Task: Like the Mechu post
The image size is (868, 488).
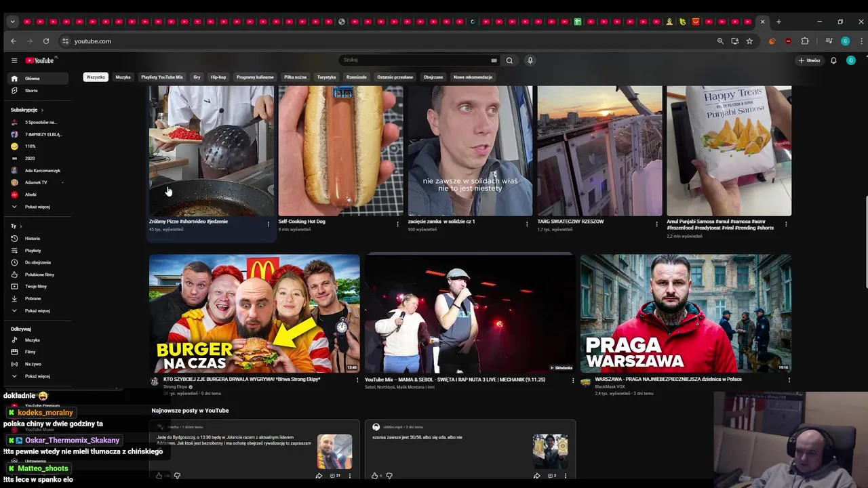Action: (x=159, y=476)
